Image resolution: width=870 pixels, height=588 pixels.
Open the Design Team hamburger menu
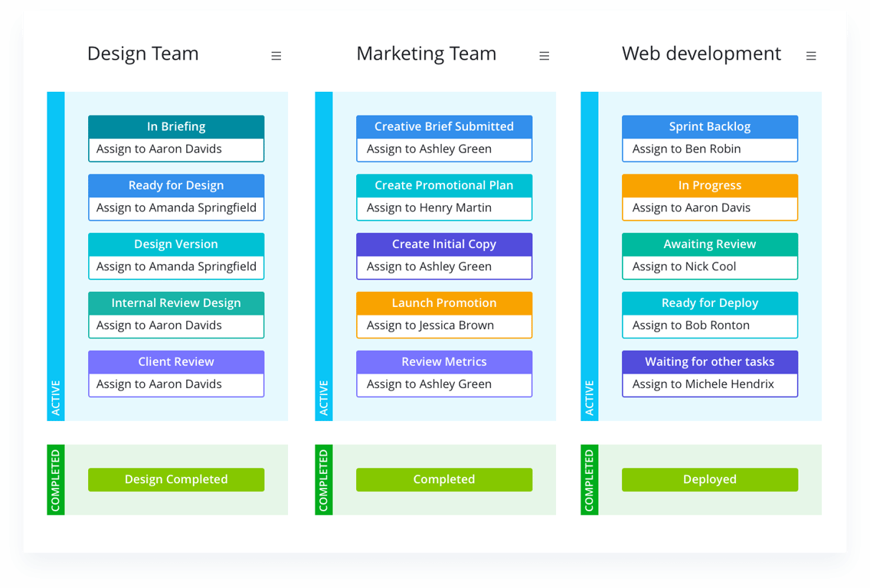[x=276, y=56]
